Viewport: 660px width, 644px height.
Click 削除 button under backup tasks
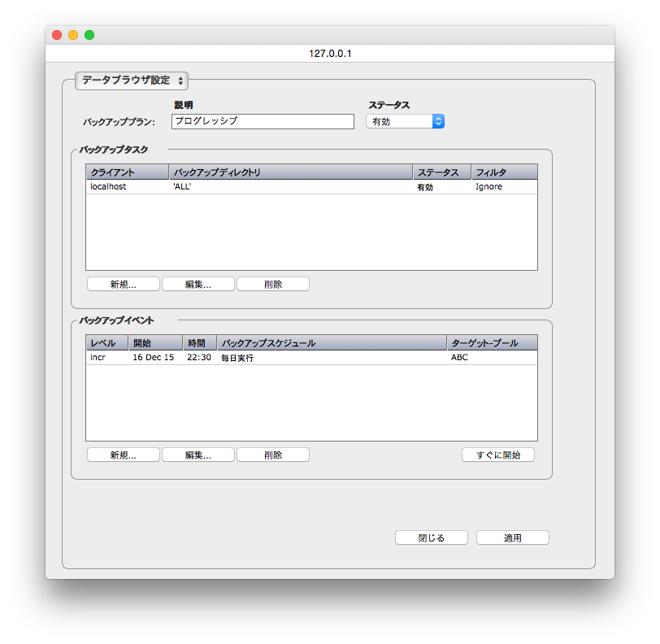click(x=273, y=285)
